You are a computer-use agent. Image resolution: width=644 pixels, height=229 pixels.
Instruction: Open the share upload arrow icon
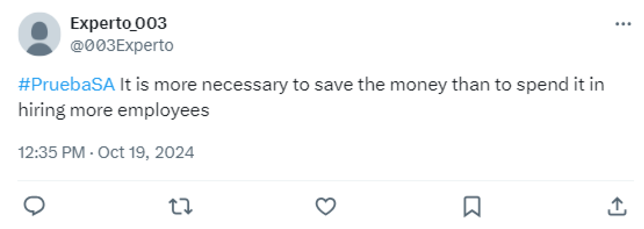click(617, 206)
